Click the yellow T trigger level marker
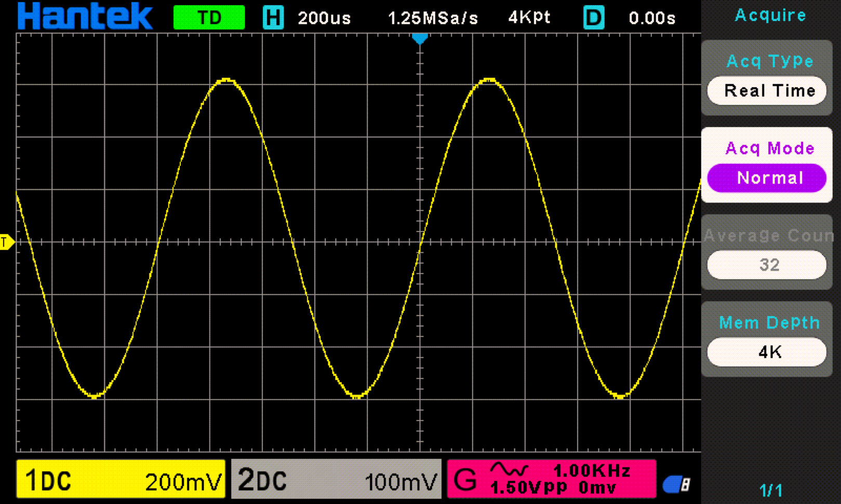 point(6,242)
